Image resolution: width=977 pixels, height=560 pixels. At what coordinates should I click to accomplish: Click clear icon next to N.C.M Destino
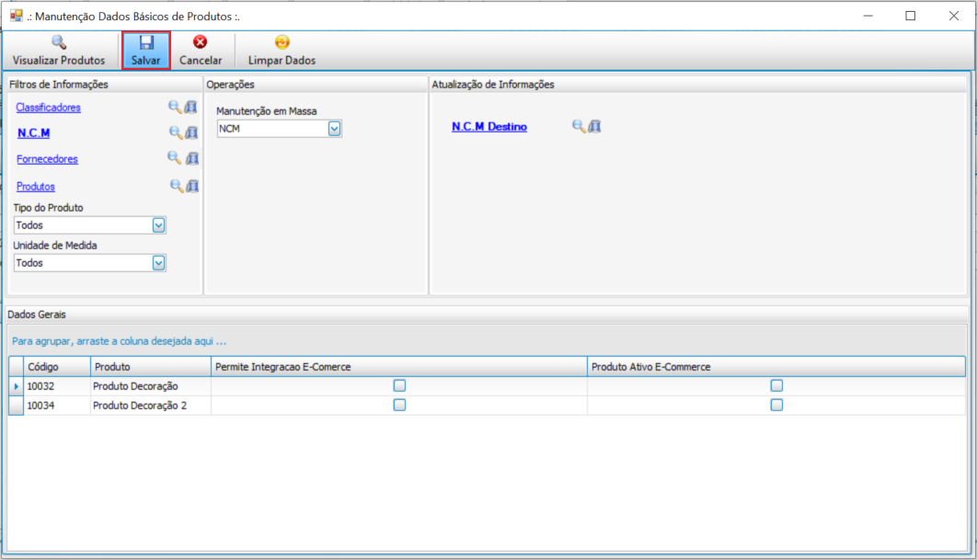(x=595, y=127)
